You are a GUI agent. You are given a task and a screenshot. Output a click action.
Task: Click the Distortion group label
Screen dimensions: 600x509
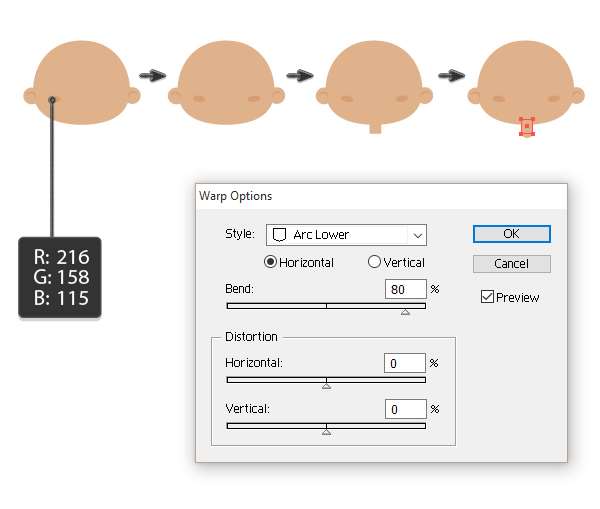[251, 336]
